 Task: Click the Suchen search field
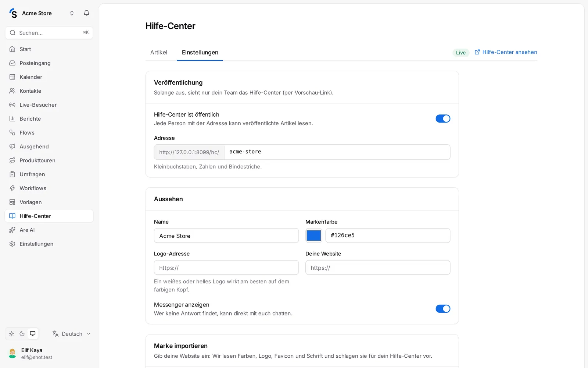[49, 33]
